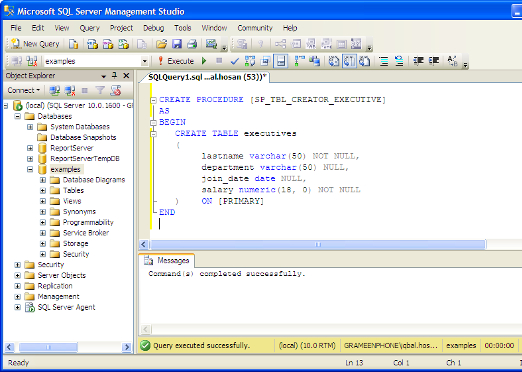Collapse the examples database node
The height and width of the screenshot is (372, 522).
[x=30, y=169]
